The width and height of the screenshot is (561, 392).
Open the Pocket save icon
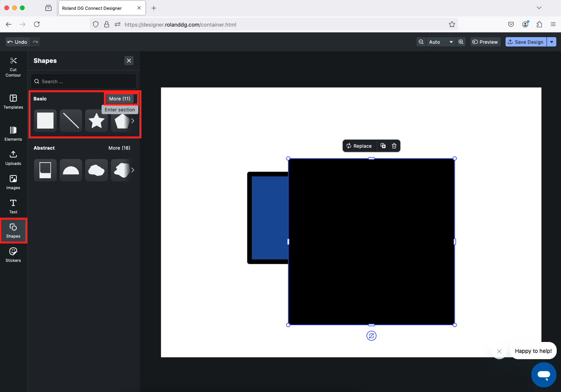(x=511, y=24)
